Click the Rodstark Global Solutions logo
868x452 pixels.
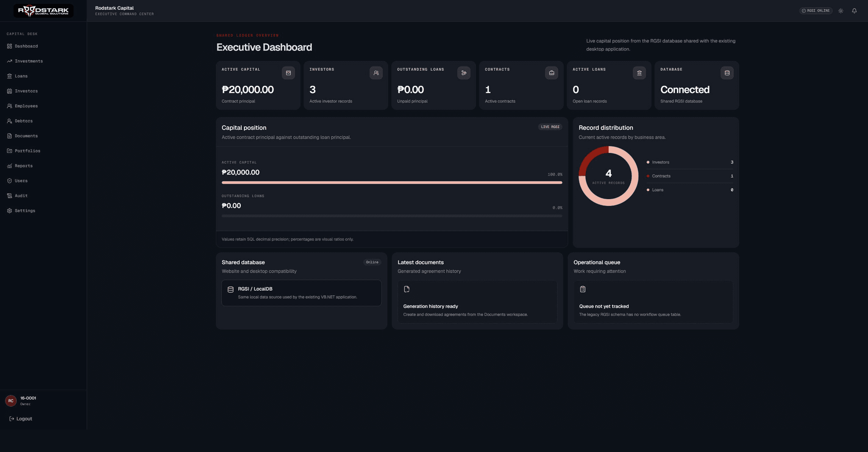point(43,11)
